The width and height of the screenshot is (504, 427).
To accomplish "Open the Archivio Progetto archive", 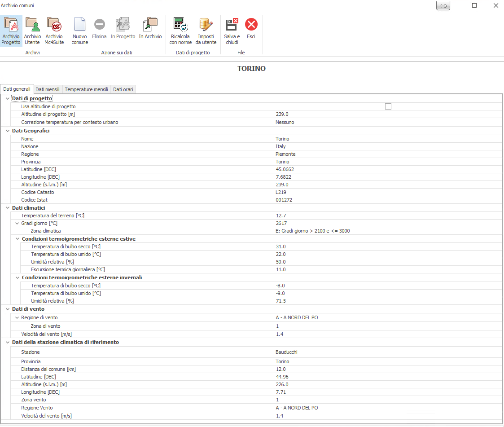I will pyautogui.click(x=11, y=31).
